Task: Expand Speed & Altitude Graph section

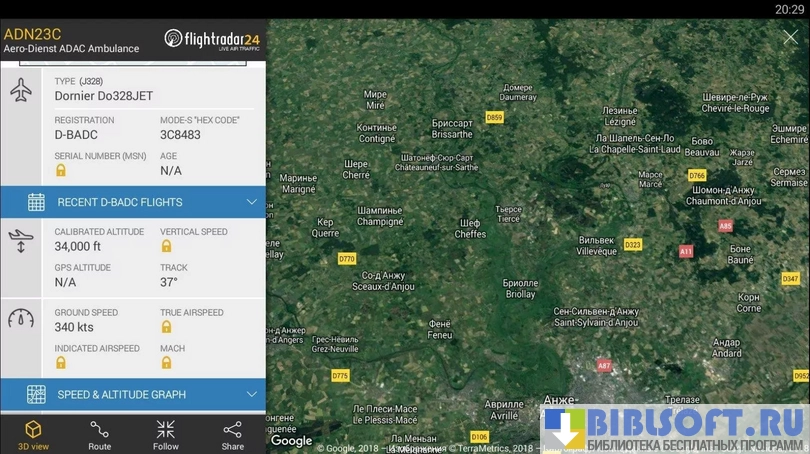Action: (133, 395)
